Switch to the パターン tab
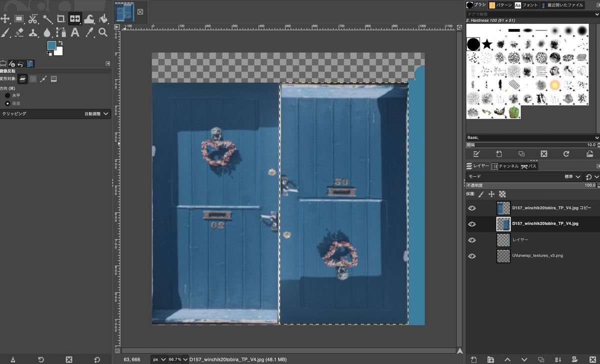The width and height of the screenshot is (600, 364). [x=500, y=5]
